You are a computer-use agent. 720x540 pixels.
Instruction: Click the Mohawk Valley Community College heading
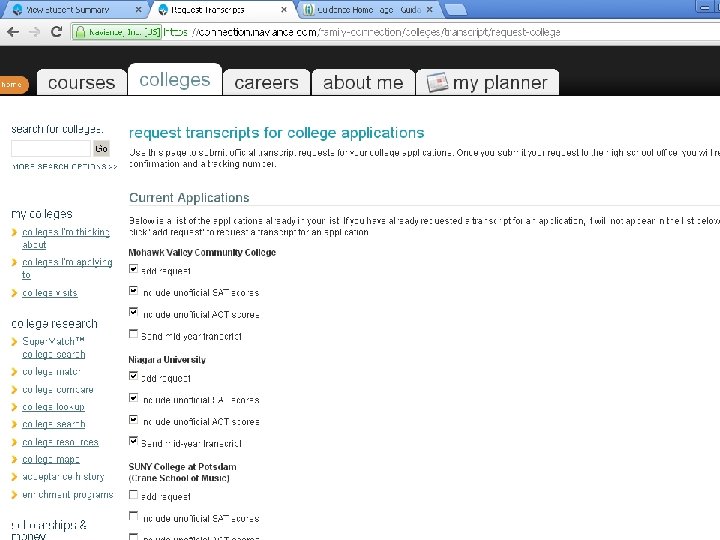click(x=202, y=253)
